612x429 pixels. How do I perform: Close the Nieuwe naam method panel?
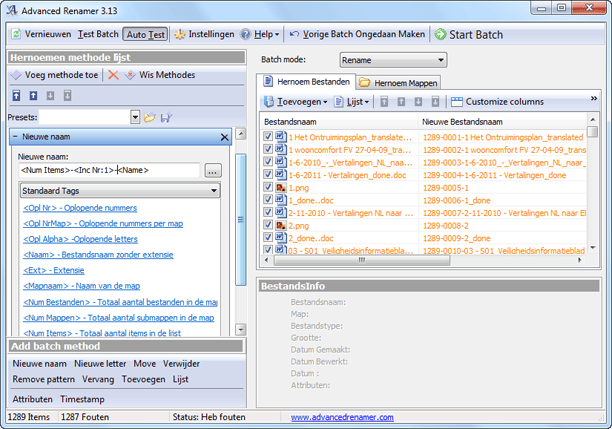coord(224,137)
